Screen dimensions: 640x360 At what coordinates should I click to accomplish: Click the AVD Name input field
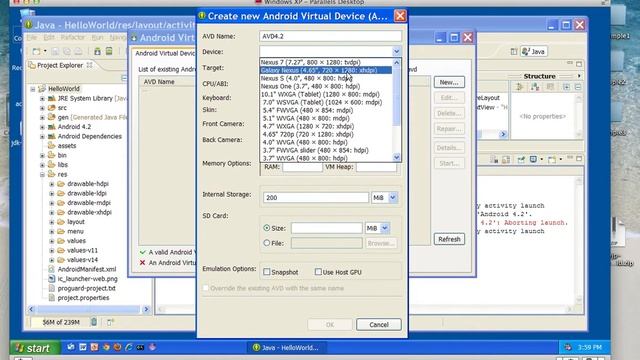point(330,36)
